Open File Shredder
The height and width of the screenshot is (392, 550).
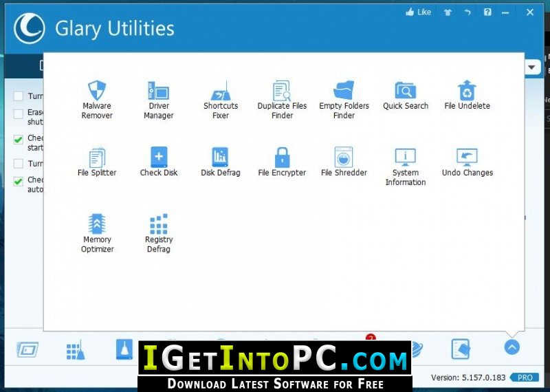click(344, 162)
